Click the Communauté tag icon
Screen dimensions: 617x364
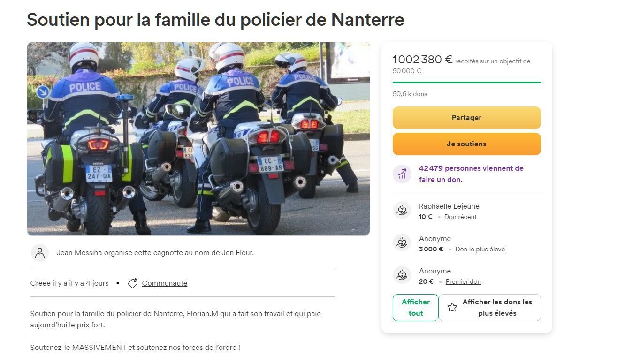(x=133, y=283)
